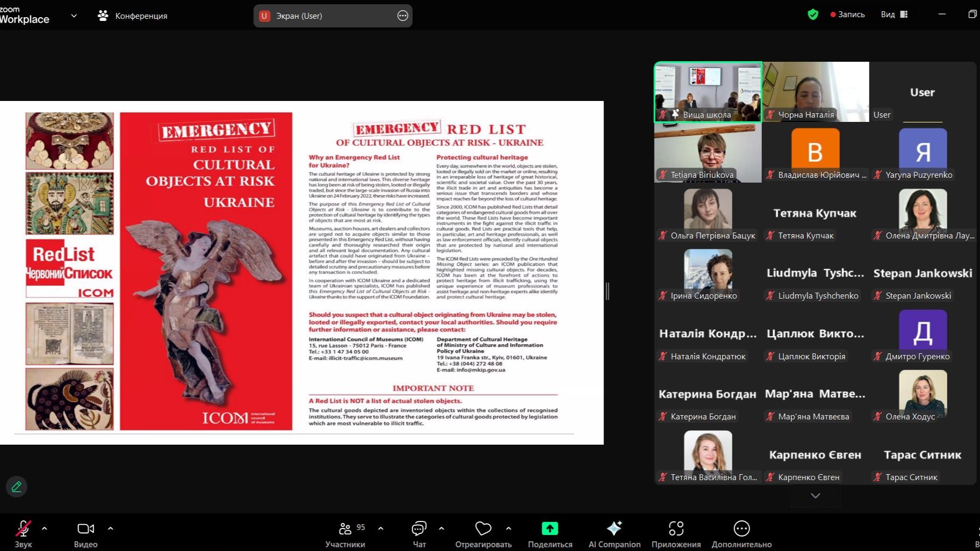The image size is (980, 551).
Task: Click the green annotation pencil icon
Action: click(x=17, y=487)
